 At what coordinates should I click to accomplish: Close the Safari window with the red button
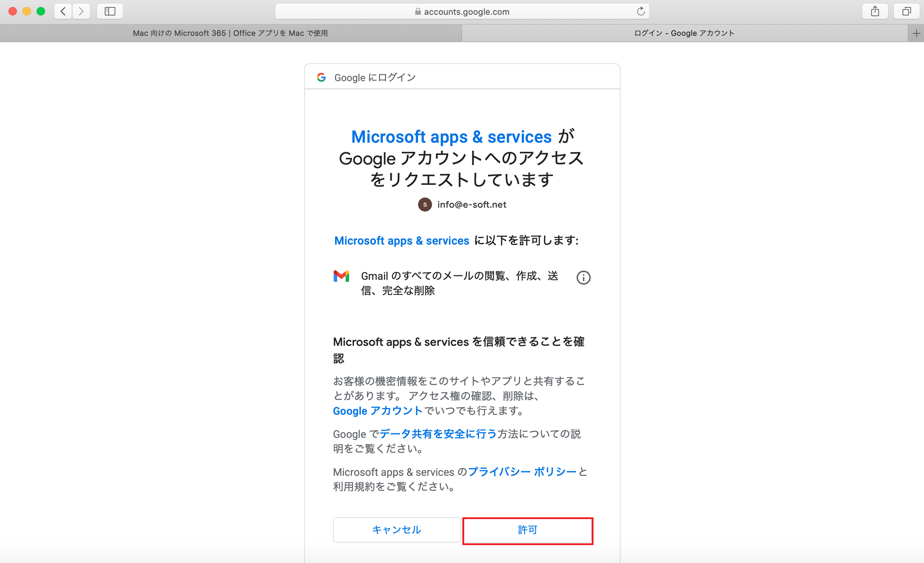point(12,11)
